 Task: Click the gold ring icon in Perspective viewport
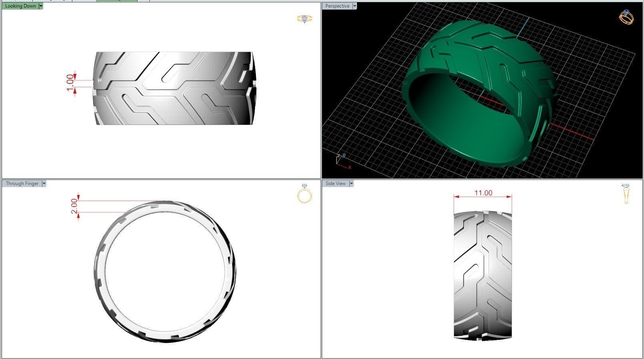tap(626, 17)
